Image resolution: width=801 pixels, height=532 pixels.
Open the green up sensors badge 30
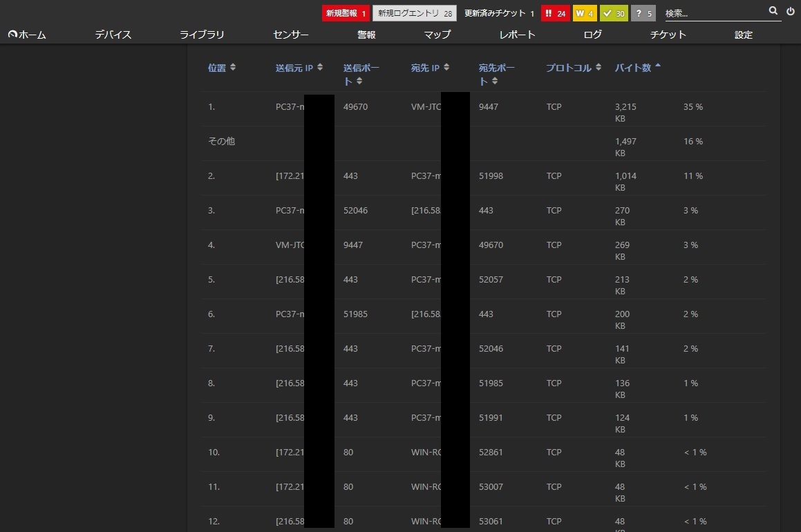[614, 13]
